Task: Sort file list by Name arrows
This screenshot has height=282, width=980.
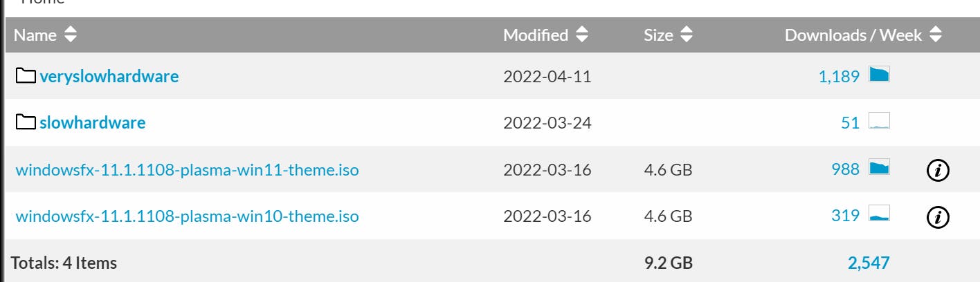Action: tap(71, 35)
